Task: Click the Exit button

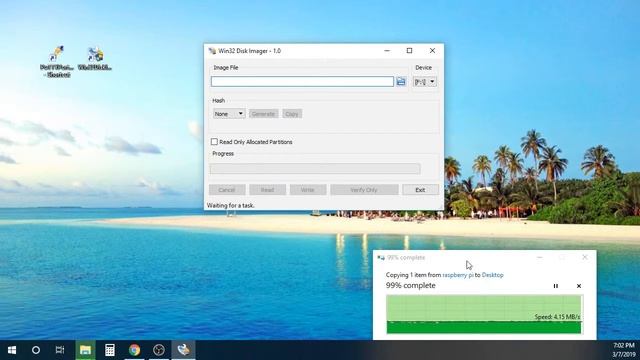Action: [420, 190]
